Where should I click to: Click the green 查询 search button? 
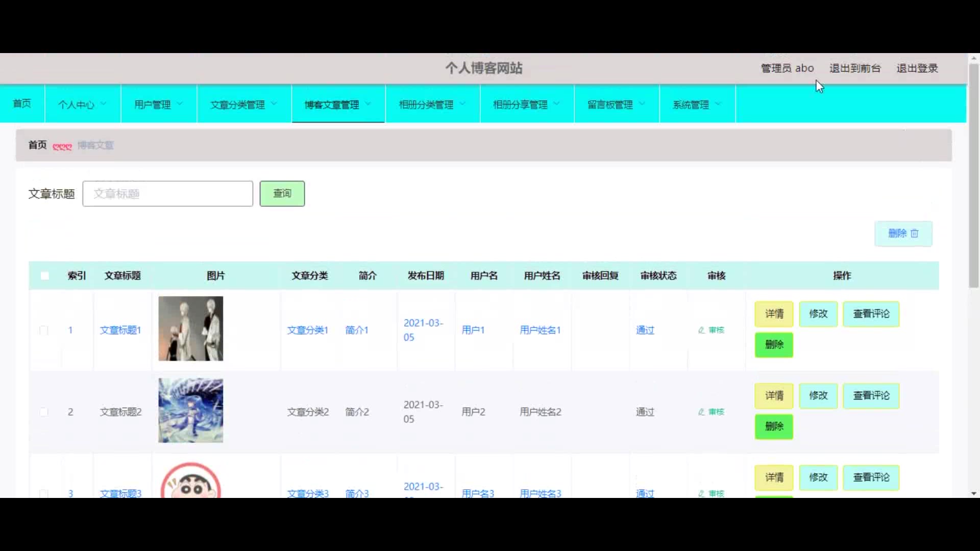282,193
